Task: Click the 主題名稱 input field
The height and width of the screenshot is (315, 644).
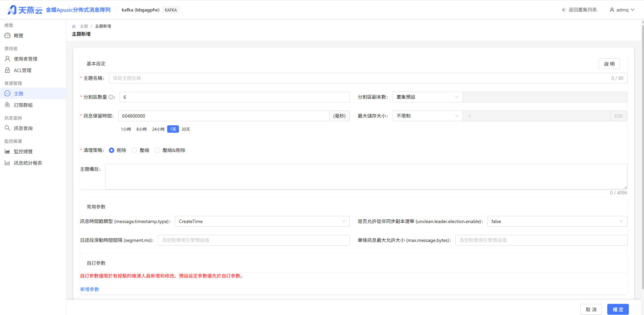Action: (368, 78)
